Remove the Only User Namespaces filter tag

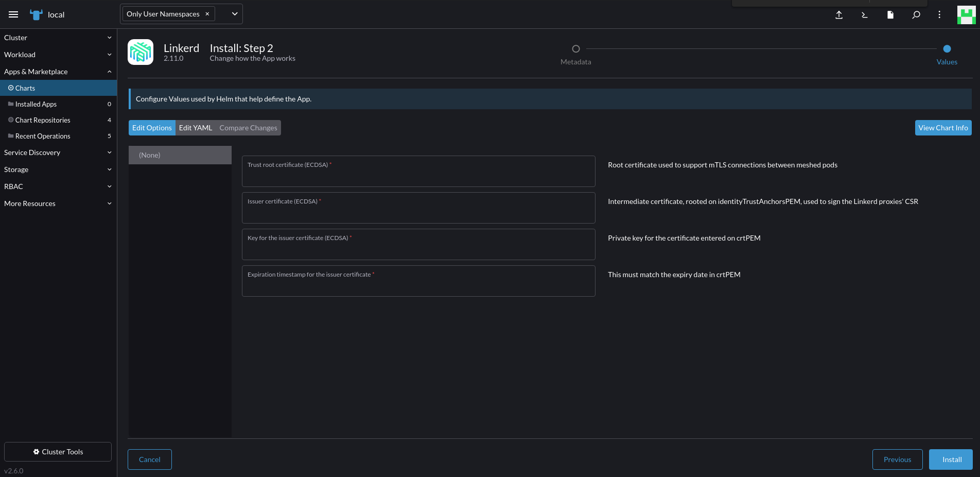point(207,14)
